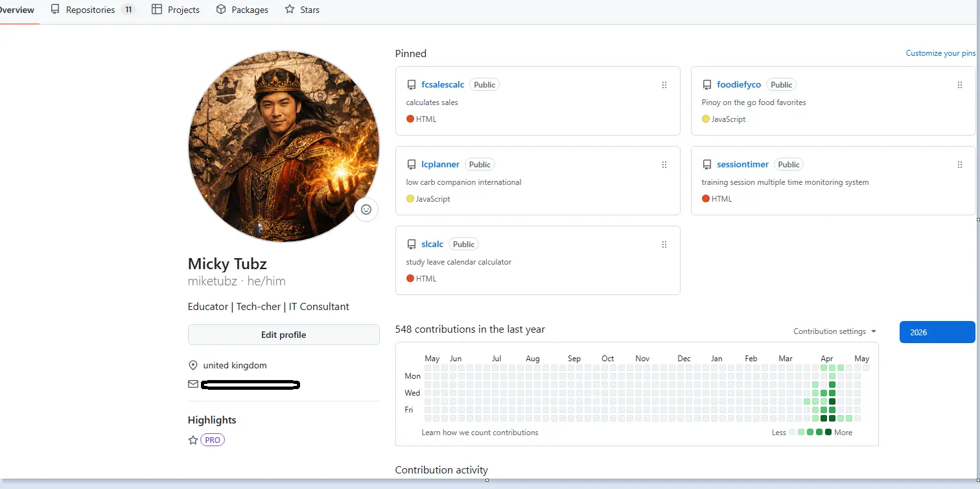The height and width of the screenshot is (489, 980).
Task: Click the Projects tab table icon
Action: click(156, 10)
